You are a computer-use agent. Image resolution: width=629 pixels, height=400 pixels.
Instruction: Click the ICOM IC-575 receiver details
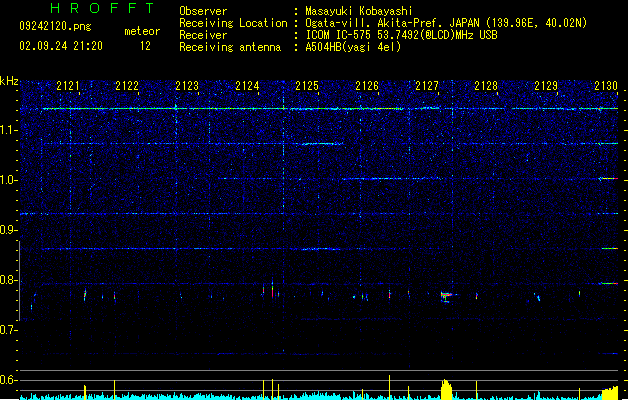[x=401, y=35]
